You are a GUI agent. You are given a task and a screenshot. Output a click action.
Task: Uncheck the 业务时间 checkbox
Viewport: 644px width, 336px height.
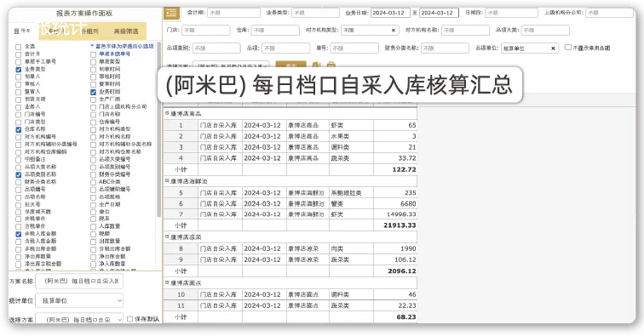click(93, 92)
